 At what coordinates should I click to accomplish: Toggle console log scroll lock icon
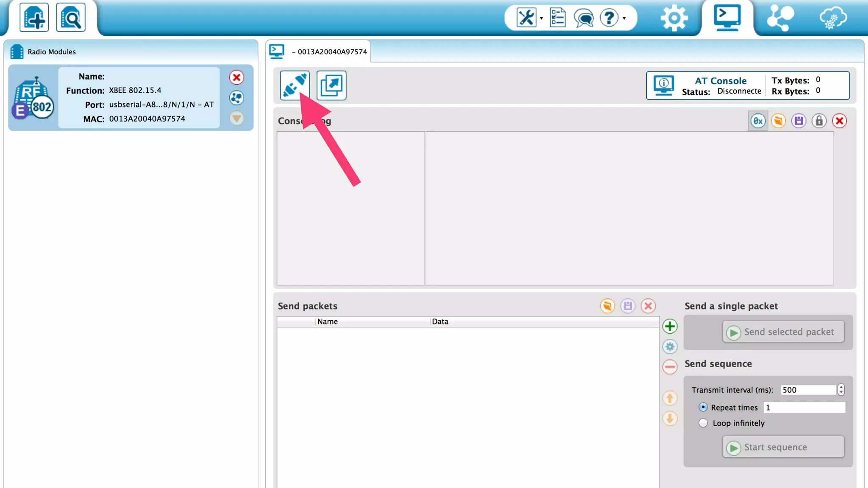[819, 121]
